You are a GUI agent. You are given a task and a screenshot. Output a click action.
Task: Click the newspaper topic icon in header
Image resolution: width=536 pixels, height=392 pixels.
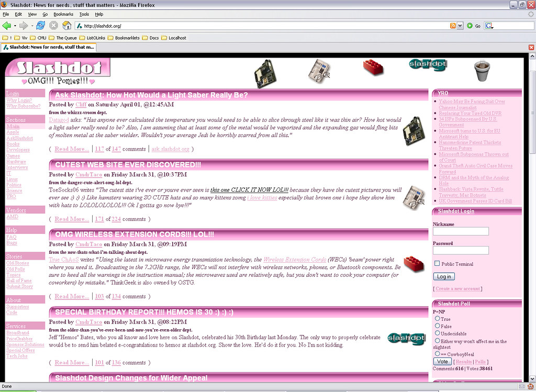coord(319,71)
